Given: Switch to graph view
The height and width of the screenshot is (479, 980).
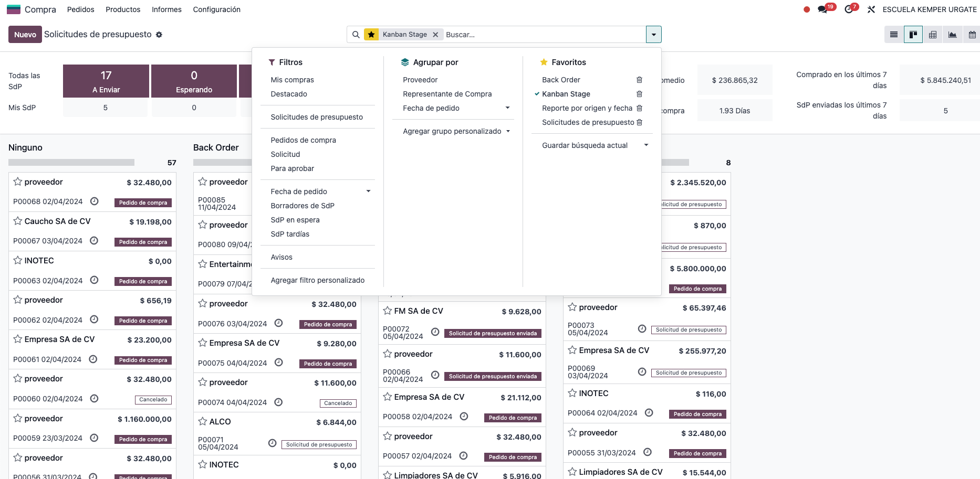Looking at the screenshot, I should point(952,35).
